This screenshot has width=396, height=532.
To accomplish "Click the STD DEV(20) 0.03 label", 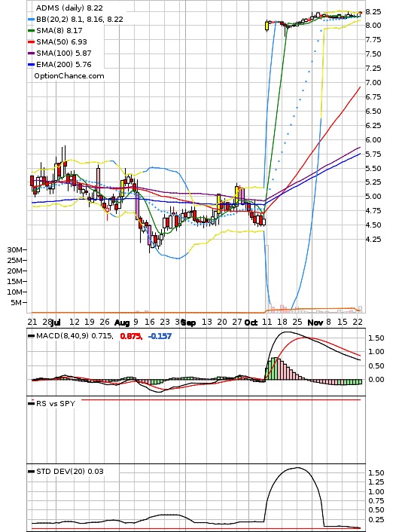I will click(x=69, y=471).
